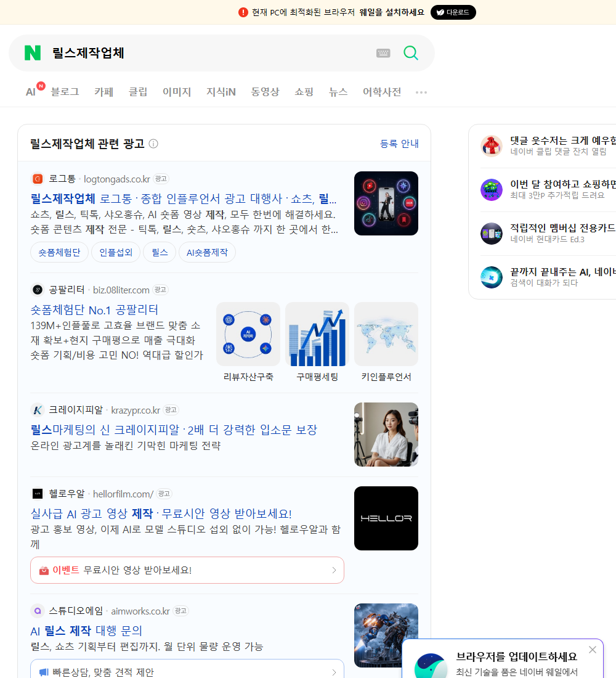Screen dimensions: 616x678
Task: Click the 빠른상담, 맞춤 견적 제안 banner
Action: (187, 669)
